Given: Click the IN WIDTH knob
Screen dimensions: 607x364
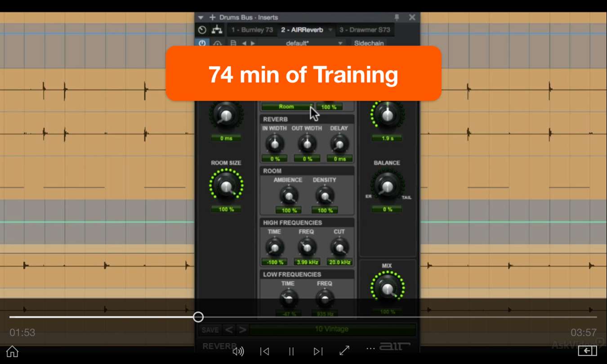Looking at the screenshot, I should [275, 144].
